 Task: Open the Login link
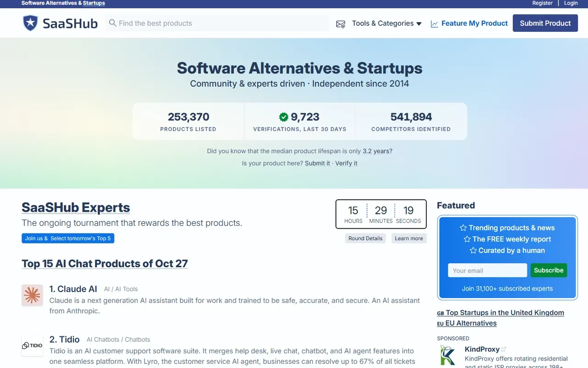571,3
